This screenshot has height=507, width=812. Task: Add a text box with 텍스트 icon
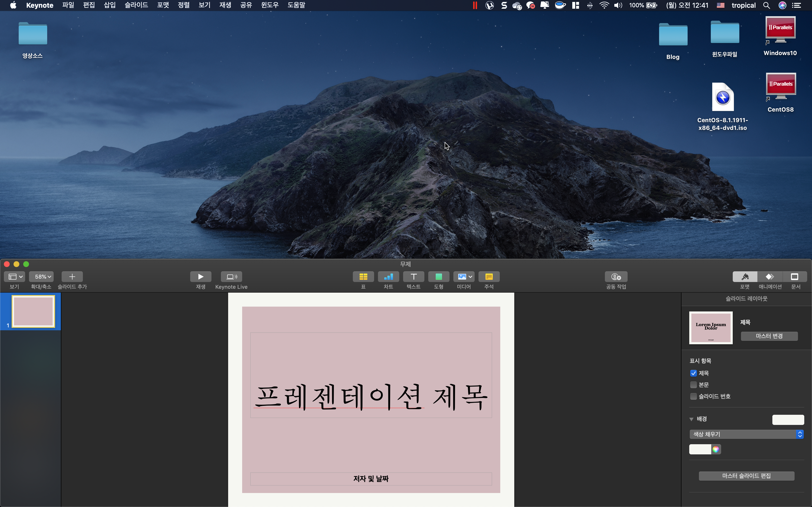(413, 277)
